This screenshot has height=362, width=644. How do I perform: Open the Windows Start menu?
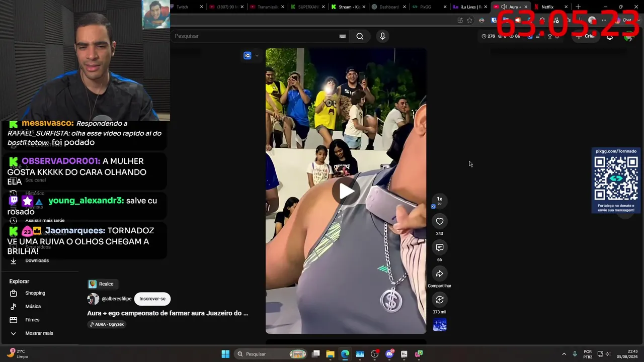(225, 354)
